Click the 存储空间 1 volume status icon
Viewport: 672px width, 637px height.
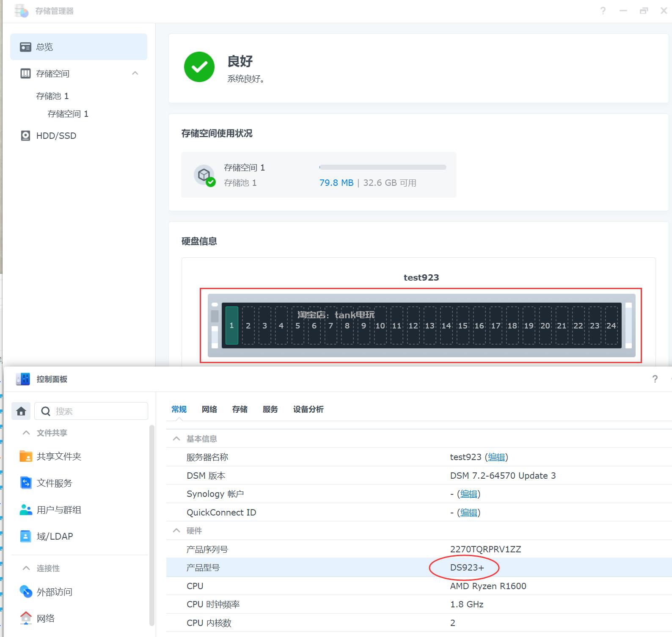[204, 175]
